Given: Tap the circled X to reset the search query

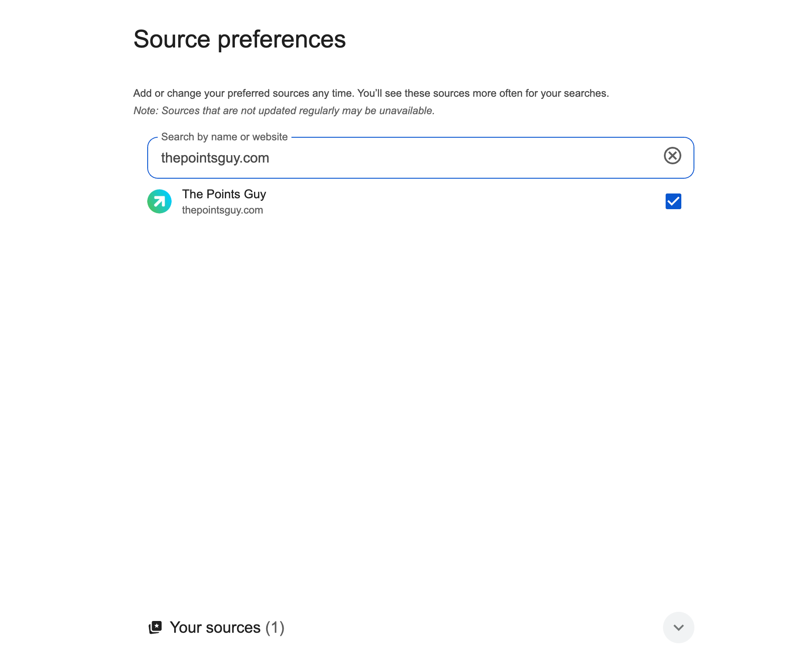Looking at the screenshot, I should (x=672, y=156).
